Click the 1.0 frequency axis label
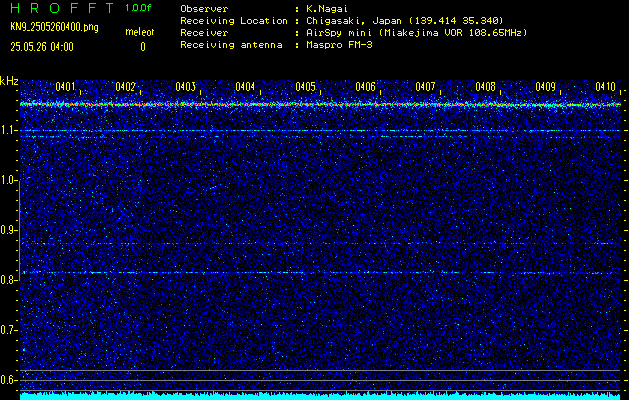 pos(8,180)
